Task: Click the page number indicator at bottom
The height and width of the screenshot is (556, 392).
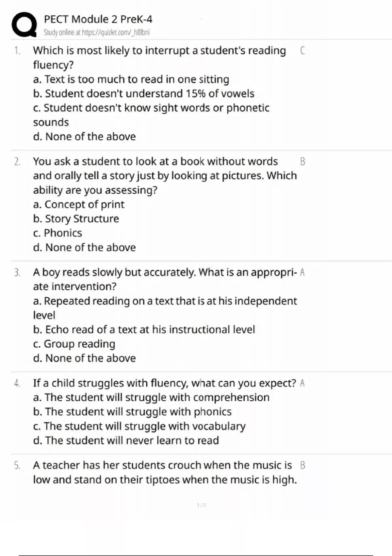Action: (x=202, y=505)
